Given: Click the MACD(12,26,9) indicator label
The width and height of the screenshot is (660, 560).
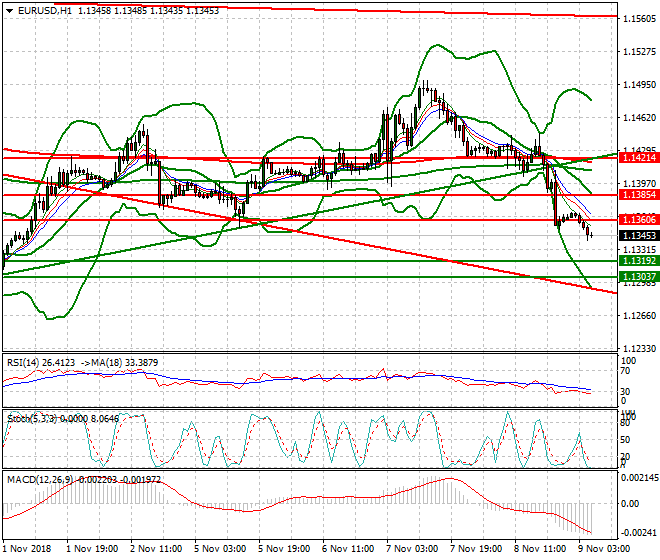Looking at the screenshot, I should [39, 480].
